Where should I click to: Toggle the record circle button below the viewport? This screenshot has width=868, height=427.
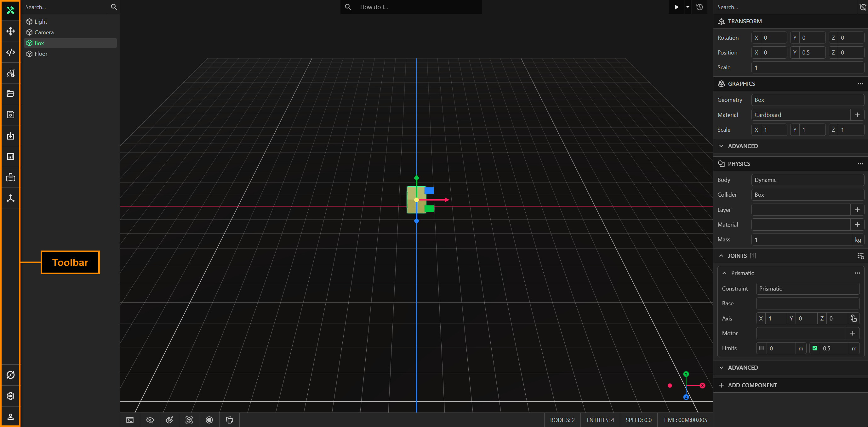pos(209,420)
